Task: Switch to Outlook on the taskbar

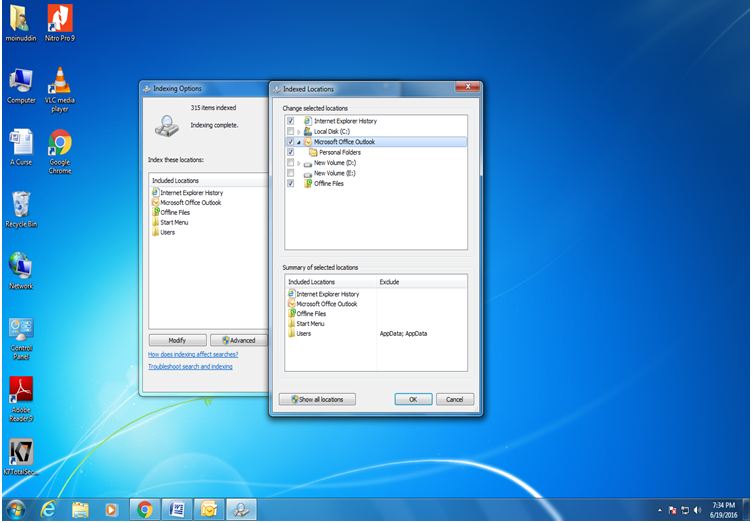Action: [209, 510]
